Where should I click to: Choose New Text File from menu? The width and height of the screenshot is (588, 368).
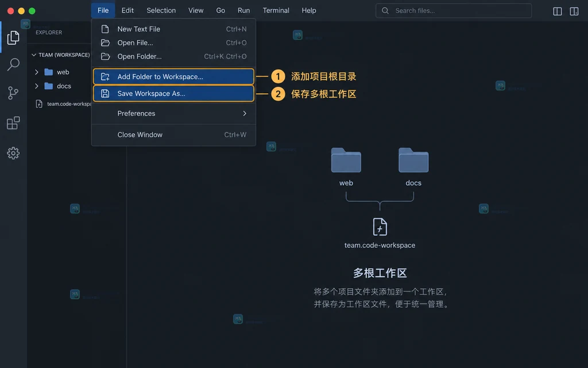[173, 29]
